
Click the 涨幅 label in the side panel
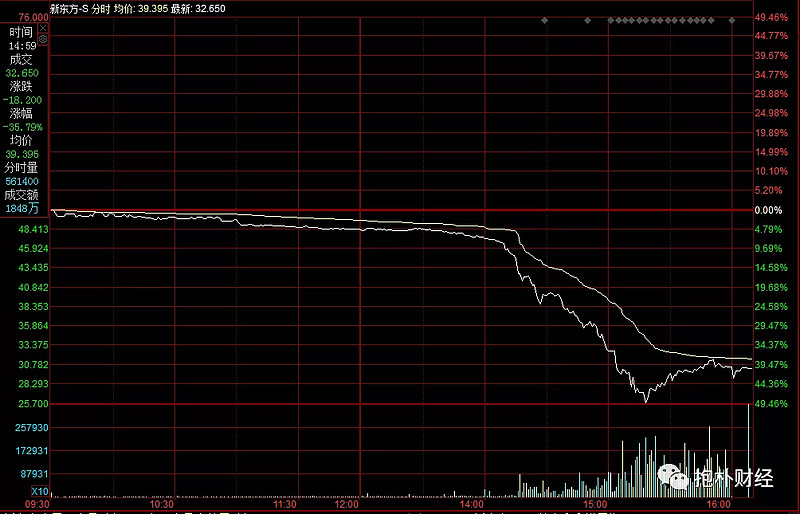point(22,114)
